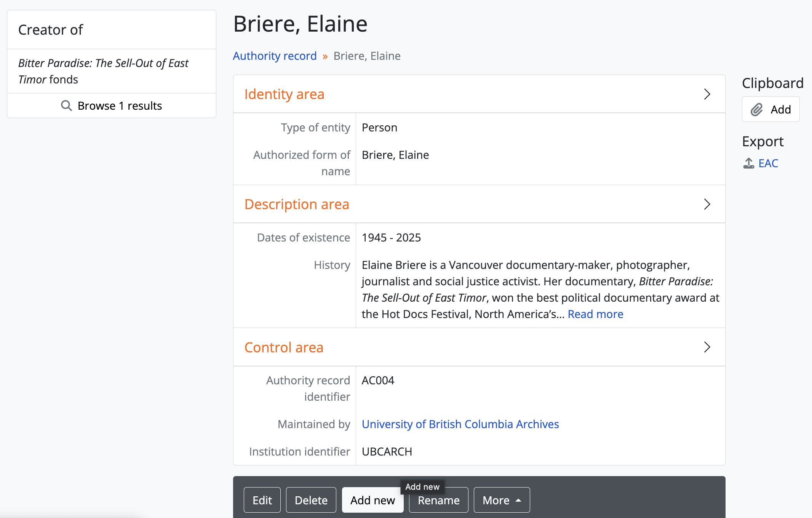
Task: Click the Rename button
Action: (x=438, y=500)
